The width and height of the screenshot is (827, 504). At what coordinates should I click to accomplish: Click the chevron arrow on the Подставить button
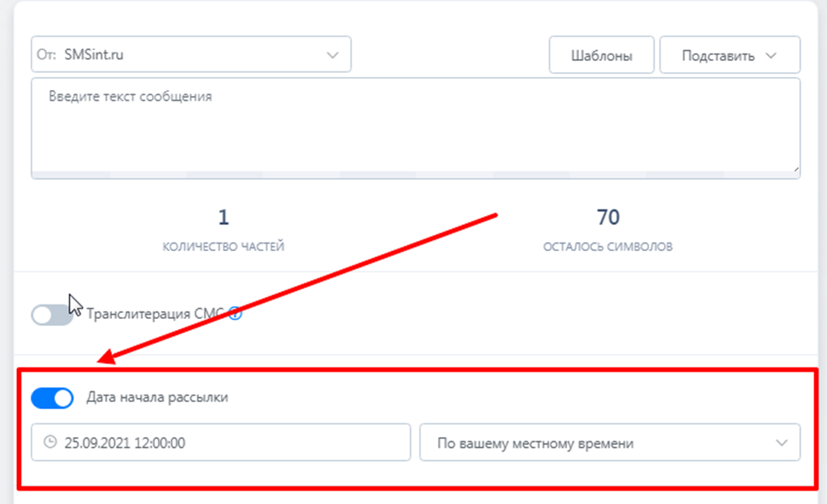tap(771, 55)
